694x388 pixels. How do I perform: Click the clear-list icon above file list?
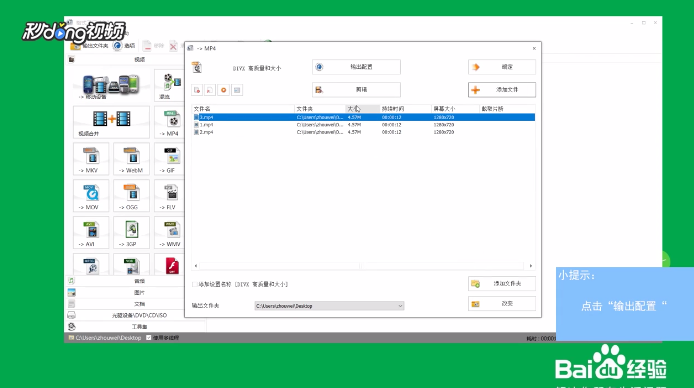click(210, 90)
